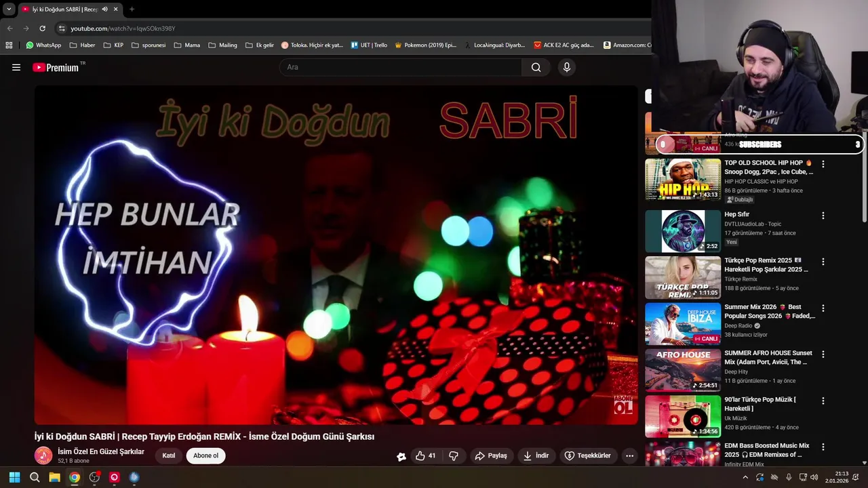Share the video via Paylaş
Screen dimensions: 868x488
pos(491,455)
